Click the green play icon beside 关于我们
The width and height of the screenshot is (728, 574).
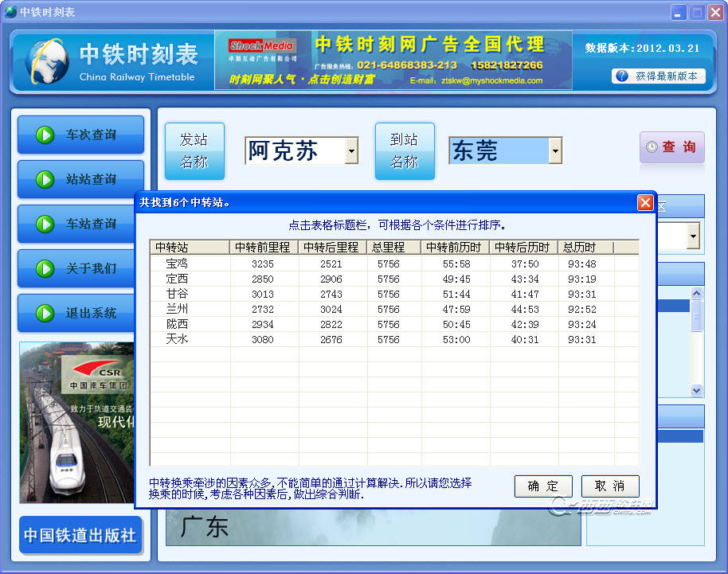(45, 268)
